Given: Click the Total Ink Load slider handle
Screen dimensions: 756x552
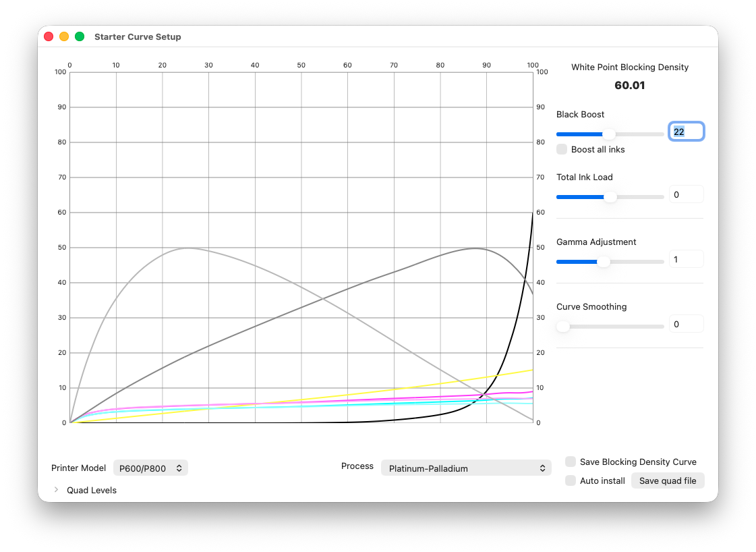Looking at the screenshot, I should 610,197.
